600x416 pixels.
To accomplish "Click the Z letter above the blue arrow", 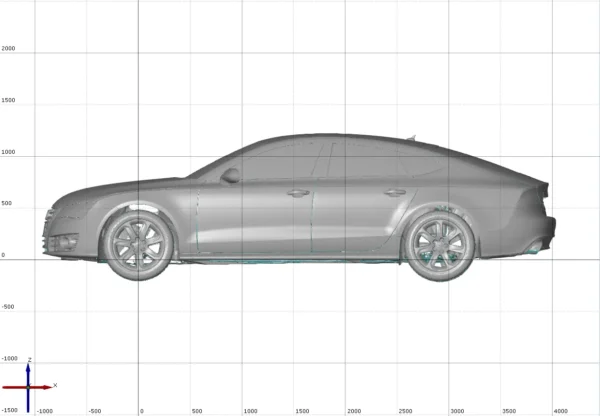I will coord(29,360).
